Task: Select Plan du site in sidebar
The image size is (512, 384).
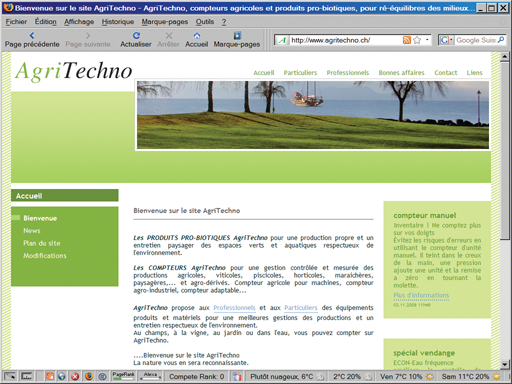Action: 42,243
